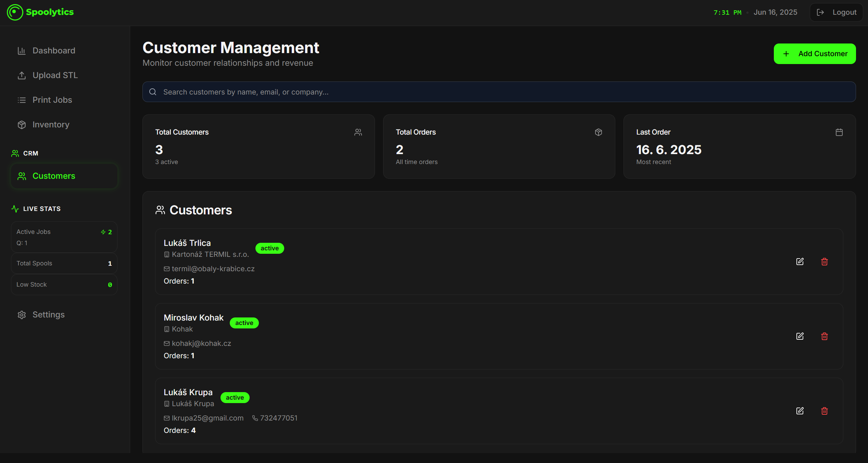868x463 pixels.
Task: Click Orders: 4 under Lukáš Krupa
Action: (180, 430)
